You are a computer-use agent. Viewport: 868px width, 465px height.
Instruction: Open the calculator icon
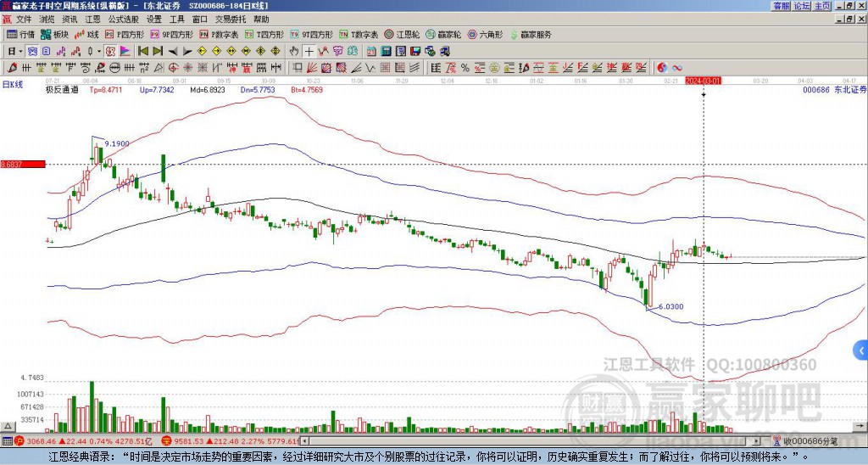point(386,52)
